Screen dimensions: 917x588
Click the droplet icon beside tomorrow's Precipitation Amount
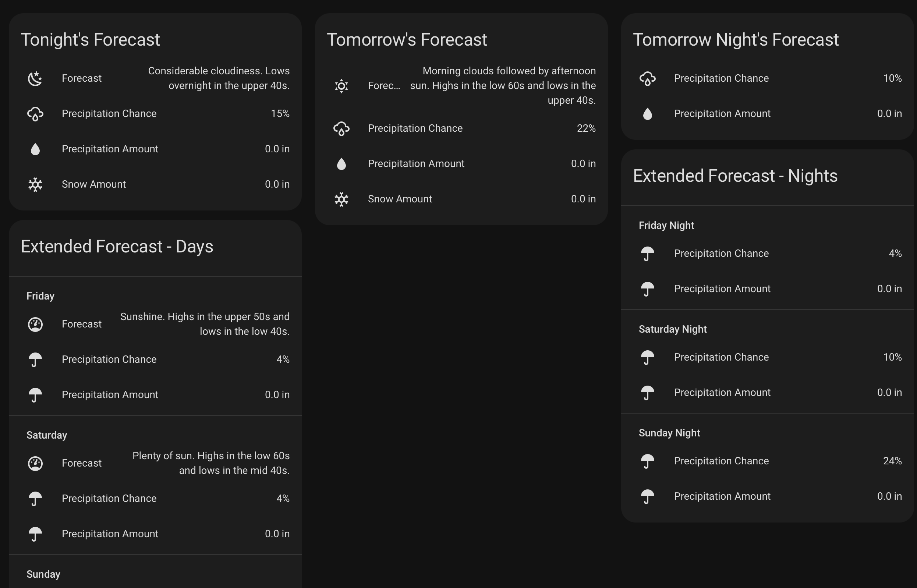(x=341, y=164)
